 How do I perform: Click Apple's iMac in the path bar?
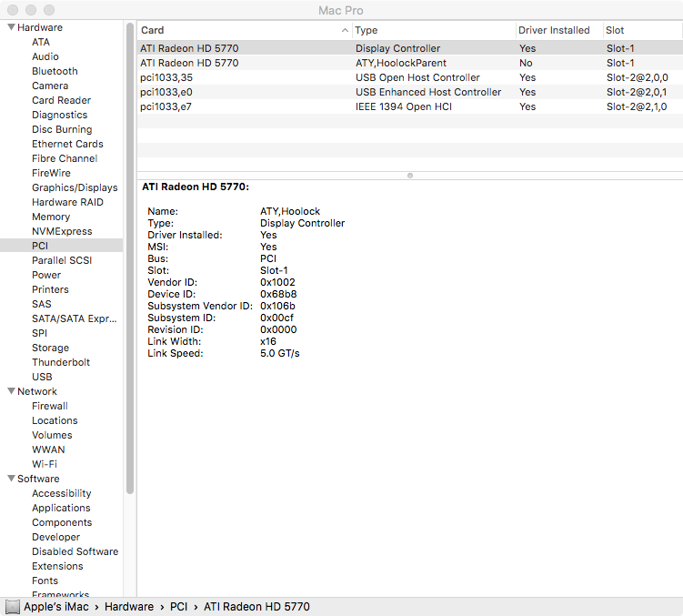[56, 606]
